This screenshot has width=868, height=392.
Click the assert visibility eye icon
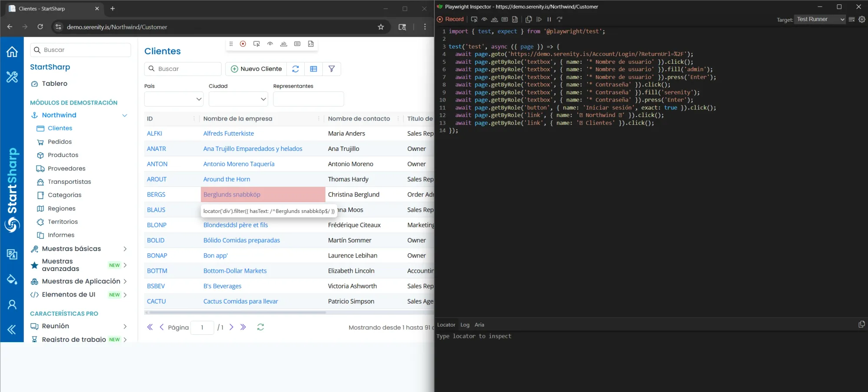tap(485, 20)
